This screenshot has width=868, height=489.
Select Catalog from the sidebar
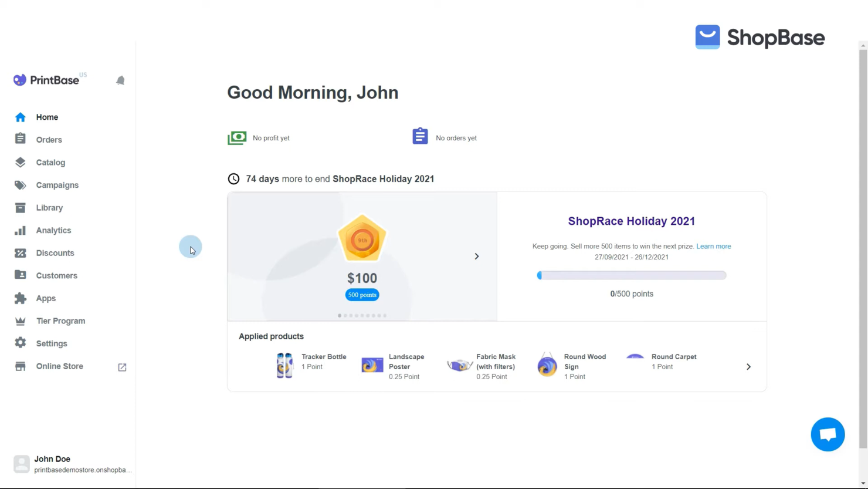(50, 162)
